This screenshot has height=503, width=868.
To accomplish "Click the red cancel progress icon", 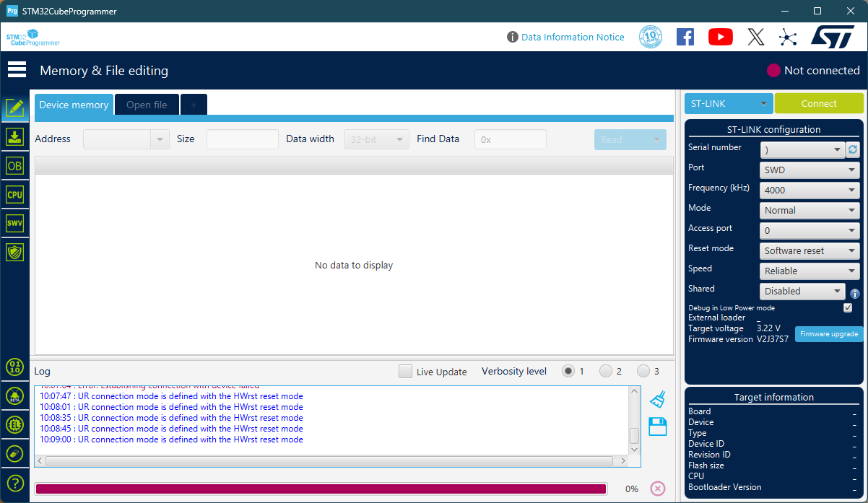I will [x=658, y=489].
